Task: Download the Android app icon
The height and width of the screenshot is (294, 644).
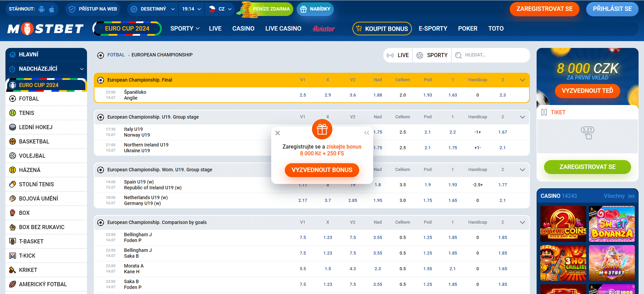Action: tap(41, 9)
